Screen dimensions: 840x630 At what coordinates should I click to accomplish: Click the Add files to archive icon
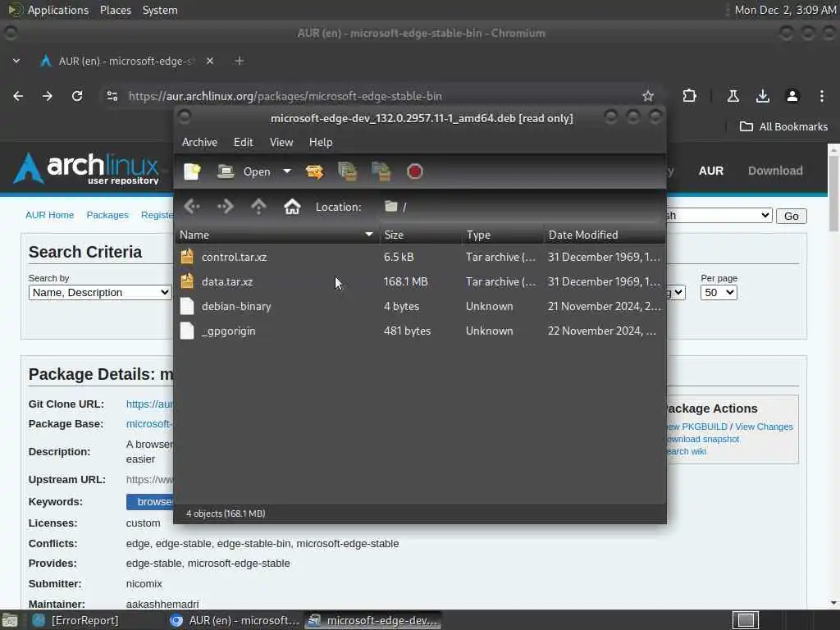tap(347, 171)
